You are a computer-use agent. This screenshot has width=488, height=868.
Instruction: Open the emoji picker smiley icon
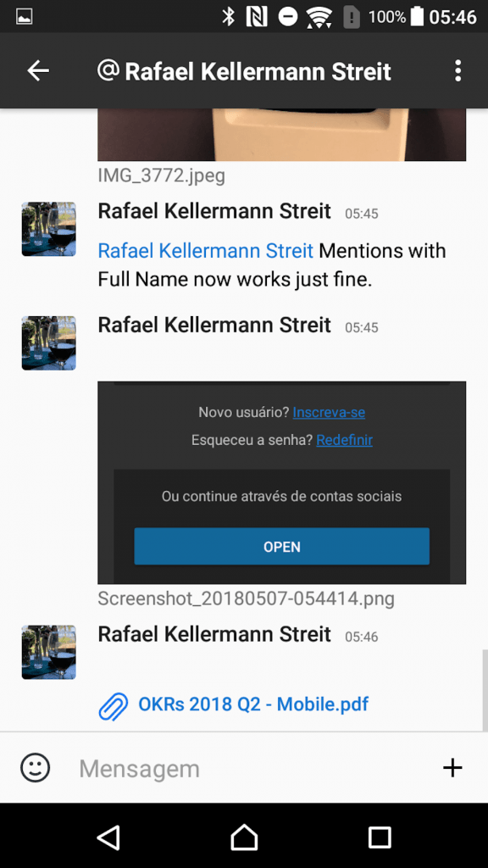36,768
